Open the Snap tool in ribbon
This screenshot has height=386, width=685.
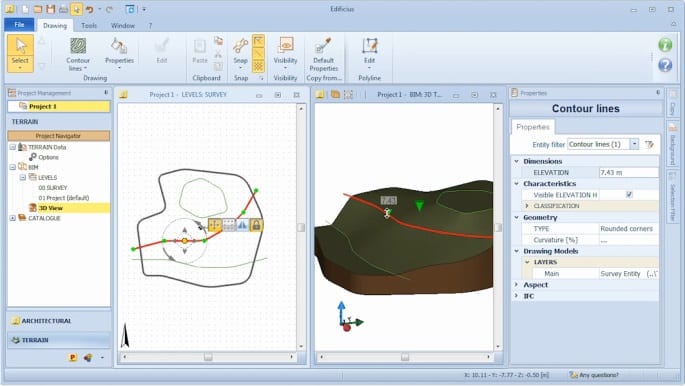tap(240, 53)
